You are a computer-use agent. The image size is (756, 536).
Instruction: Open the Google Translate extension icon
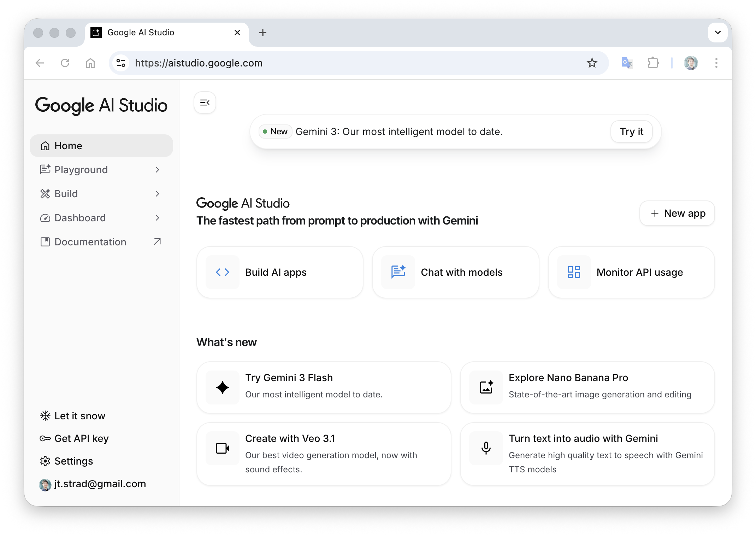point(627,63)
